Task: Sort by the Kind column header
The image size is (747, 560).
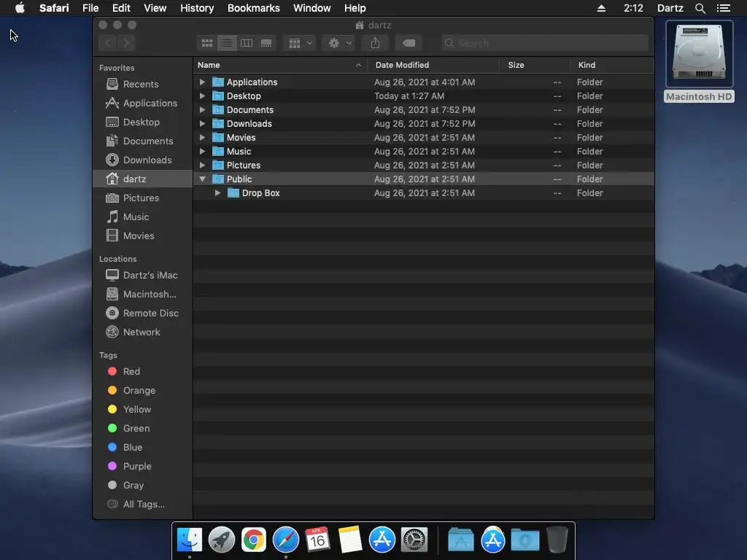Action: tap(612, 65)
